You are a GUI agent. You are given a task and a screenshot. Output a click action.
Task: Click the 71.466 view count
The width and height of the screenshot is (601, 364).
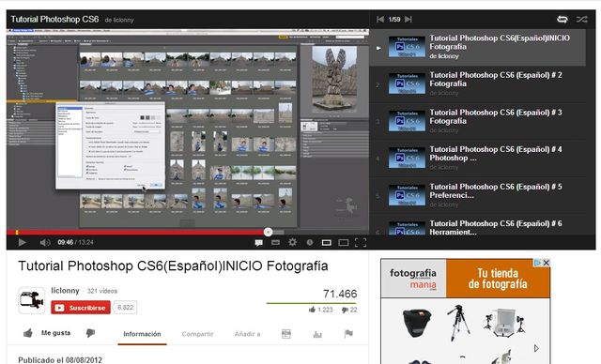click(340, 294)
